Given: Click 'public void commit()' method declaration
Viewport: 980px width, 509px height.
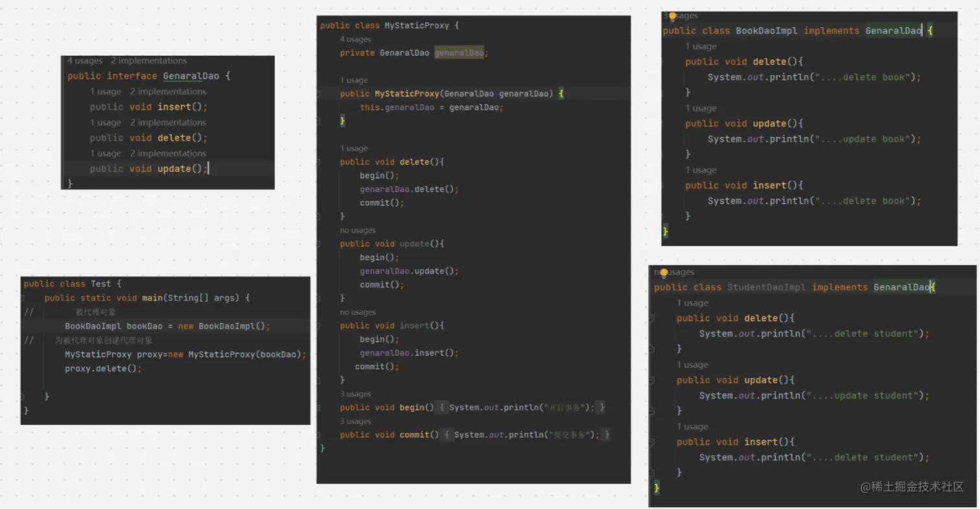Looking at the screenshot, I should tap(390, 435).
